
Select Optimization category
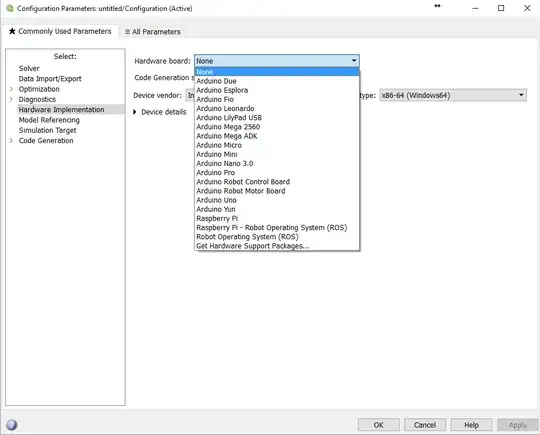pyautogui.click(x=39, y=89)
